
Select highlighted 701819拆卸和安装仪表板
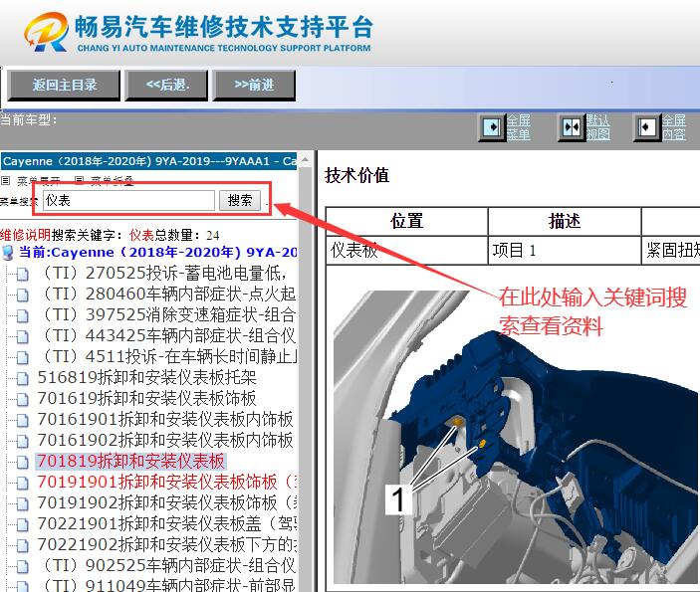coord(130,462)
